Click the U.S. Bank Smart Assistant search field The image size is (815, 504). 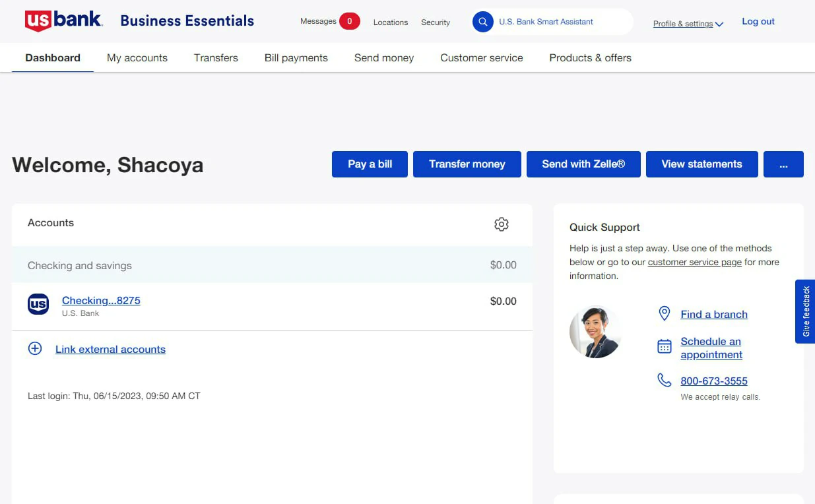(x=552, y=22)
